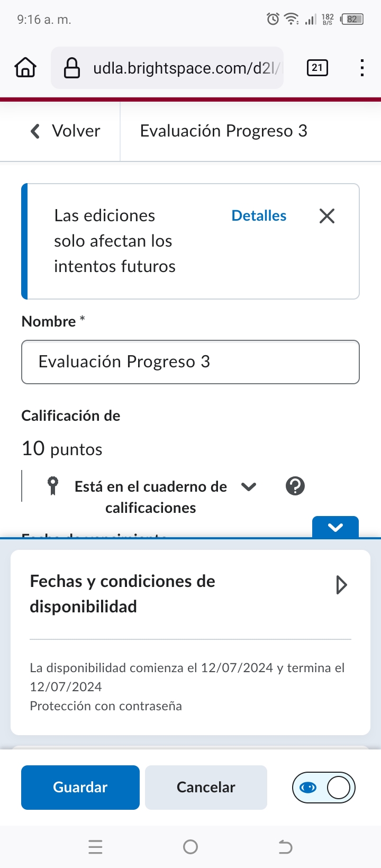Go back using the Volver button
Viewport: 381px width, 868px height.
(x=66, y=131)
